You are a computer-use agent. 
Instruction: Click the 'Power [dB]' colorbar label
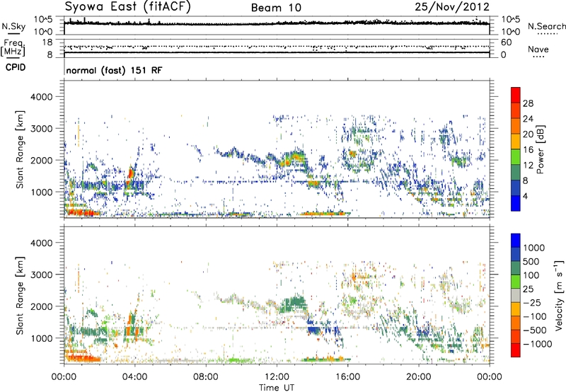coord(540,149)
